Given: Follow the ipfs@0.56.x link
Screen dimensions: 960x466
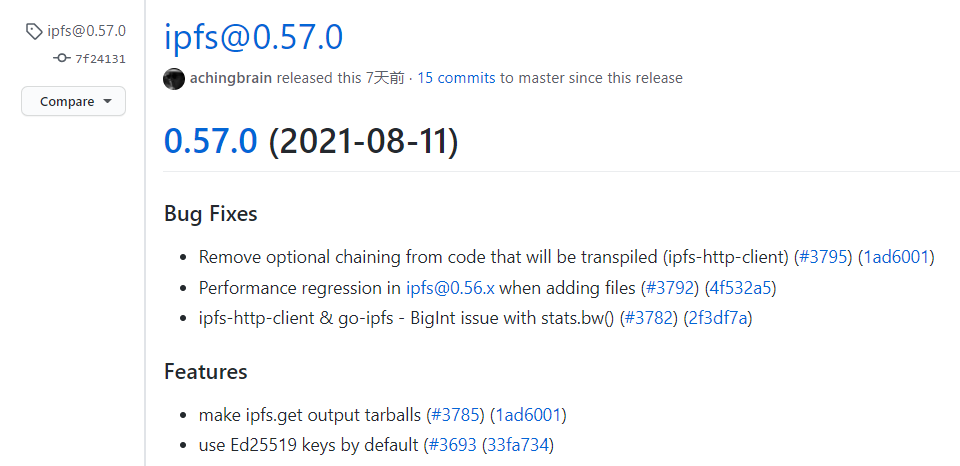Looking at the screenshot, I should 450,288.
